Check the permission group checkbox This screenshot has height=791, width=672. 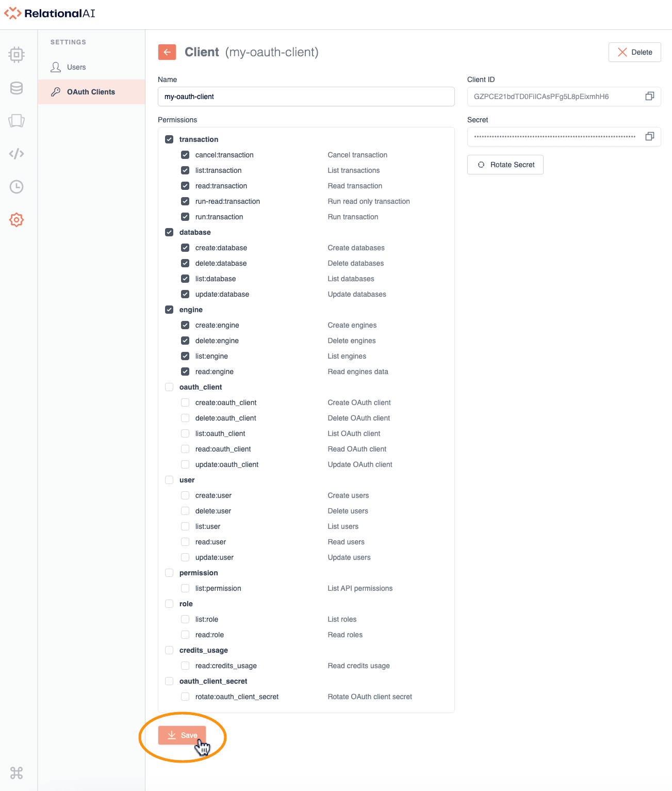[169, 573]
